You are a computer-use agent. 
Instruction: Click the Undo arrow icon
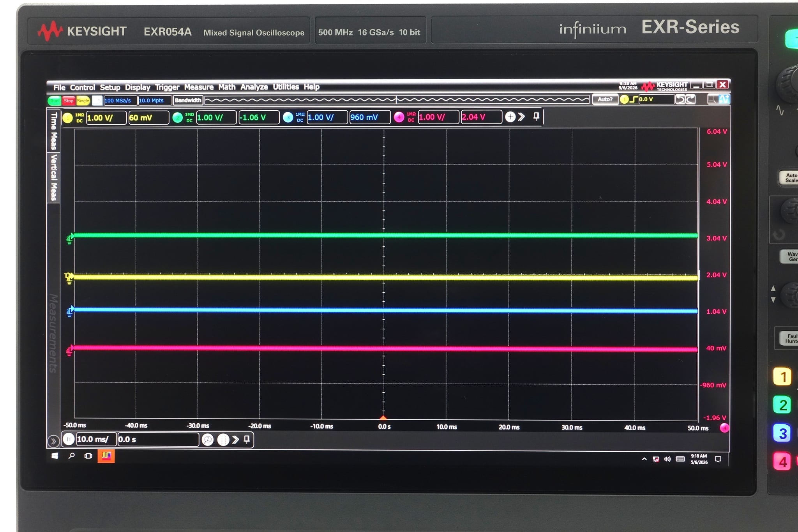point(680,99)
